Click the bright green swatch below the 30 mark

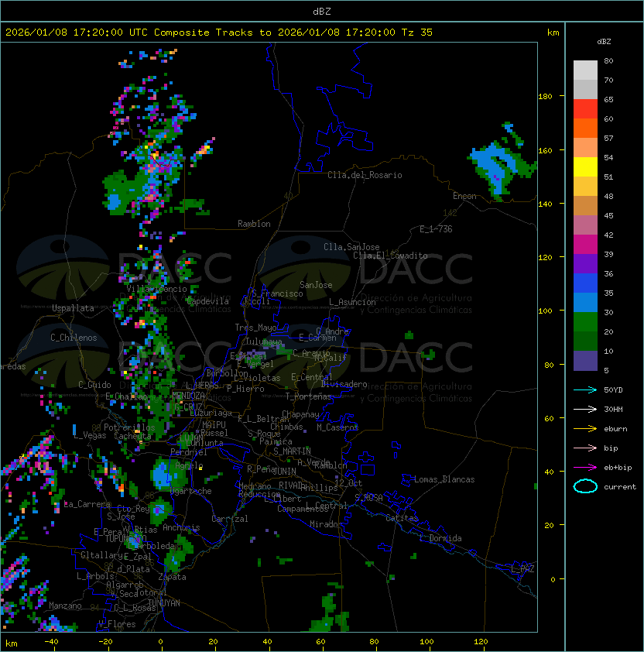click(585, 322)
